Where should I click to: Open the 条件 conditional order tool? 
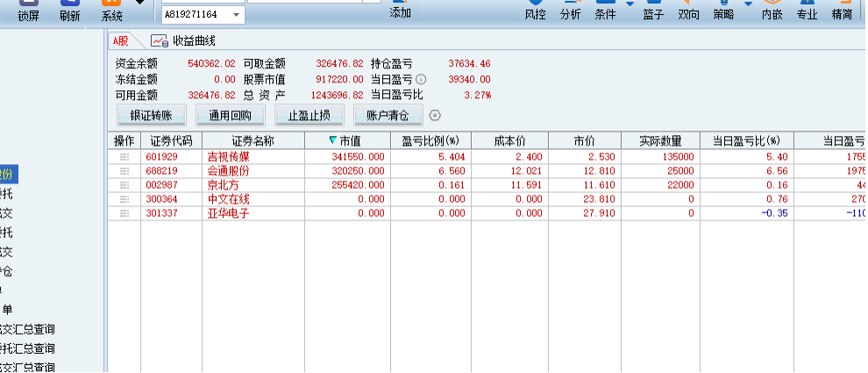[605, 10]
